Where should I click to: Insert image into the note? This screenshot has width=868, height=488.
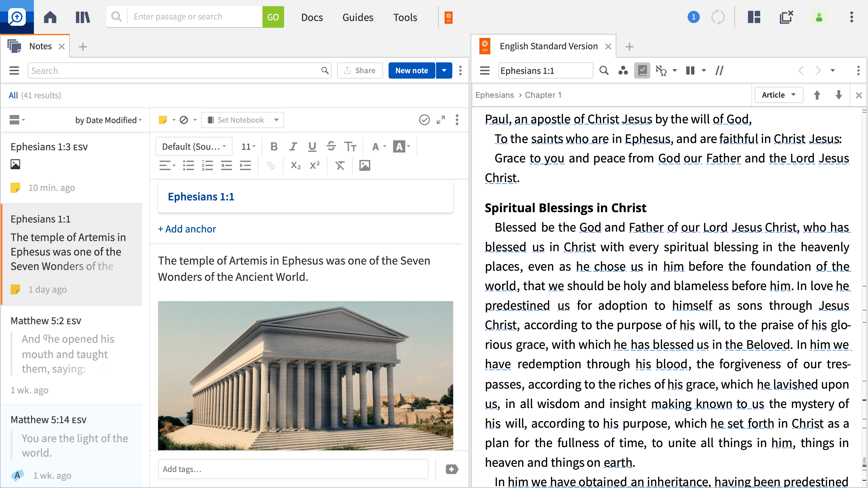[365, 165]
